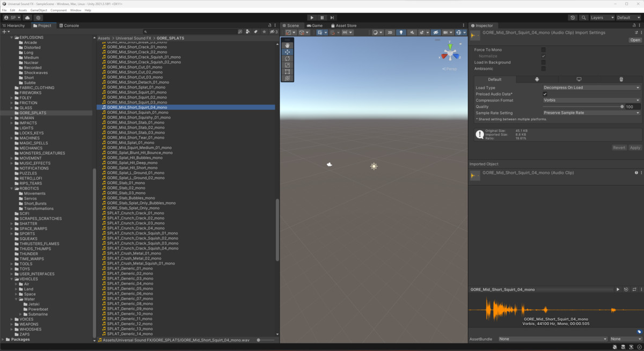Click the Revert button

619,148
